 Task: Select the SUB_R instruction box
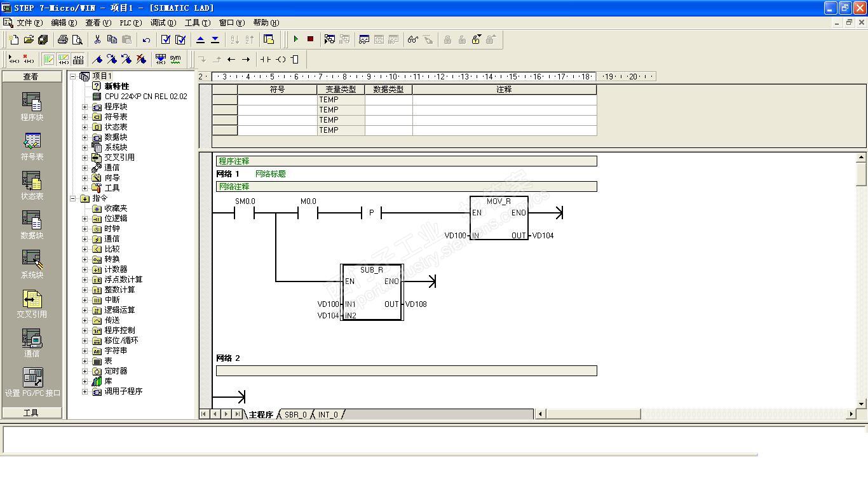(372, 292)
